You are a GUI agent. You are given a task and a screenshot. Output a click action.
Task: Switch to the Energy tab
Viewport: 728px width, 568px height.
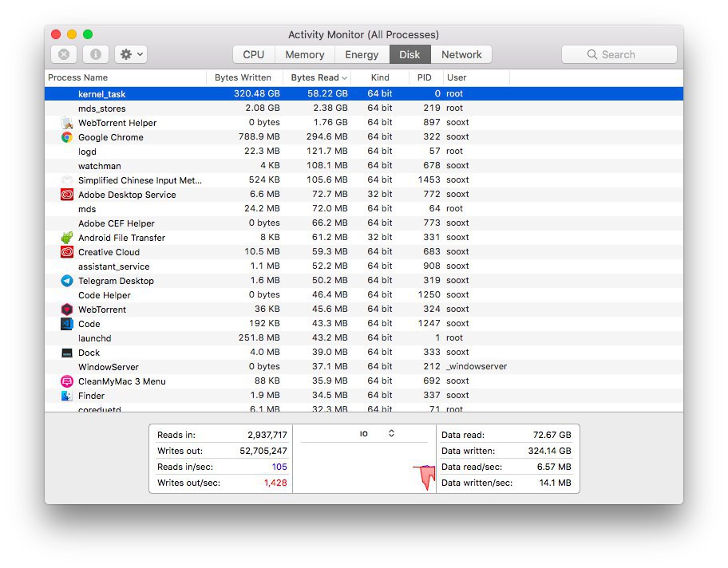tap(362, 54)
